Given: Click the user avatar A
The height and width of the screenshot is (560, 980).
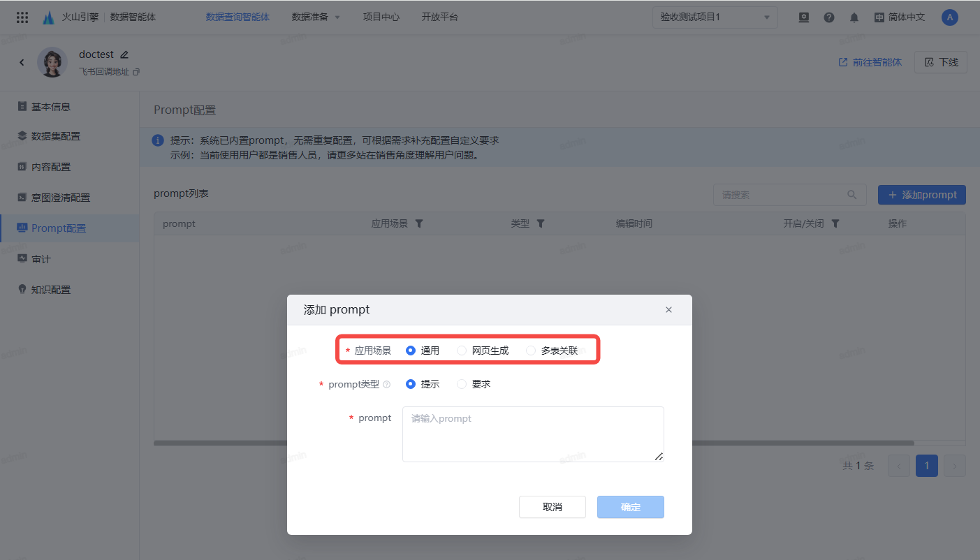Looking at the screenshot, I should pos(950,17).
